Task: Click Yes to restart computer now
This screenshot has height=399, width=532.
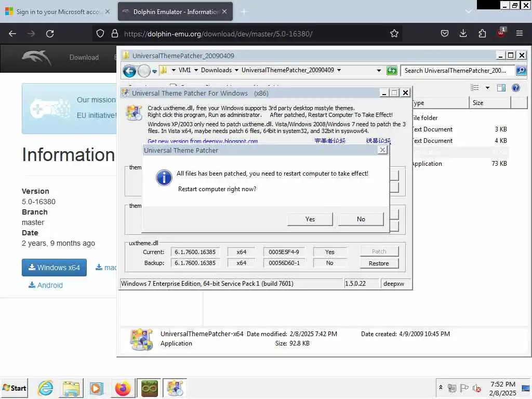Action: click(x=310, y=219)
